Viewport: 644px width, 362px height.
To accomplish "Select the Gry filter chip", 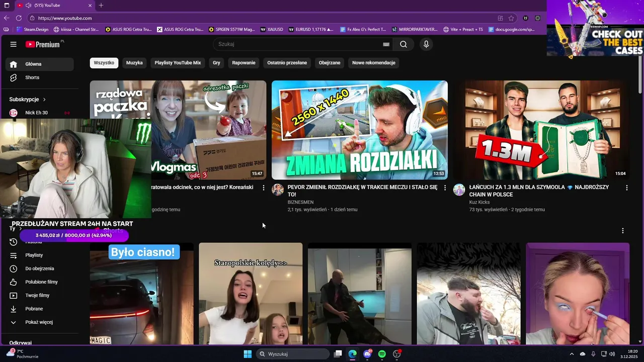I will (x=216, y=63).
